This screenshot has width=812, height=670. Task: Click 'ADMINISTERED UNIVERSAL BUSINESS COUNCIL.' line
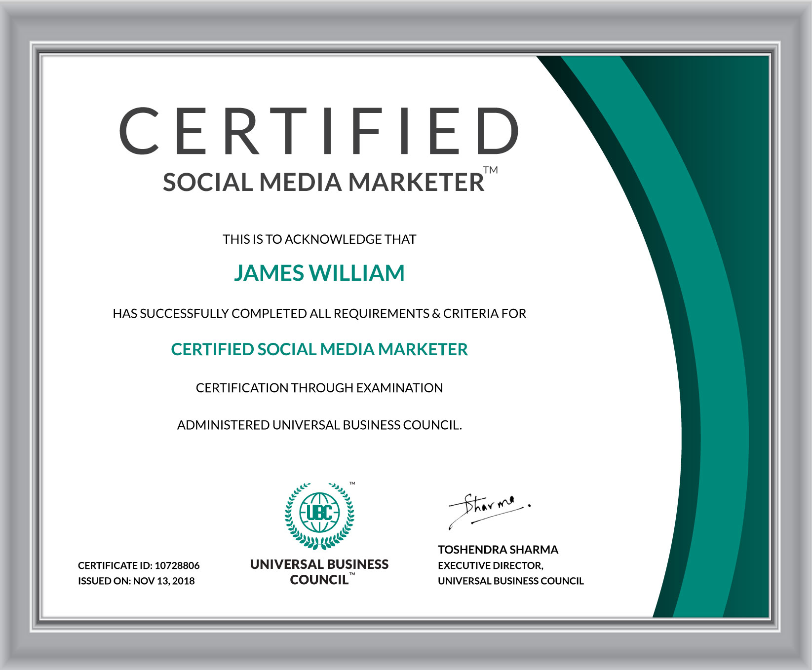[x=319, y=425]
